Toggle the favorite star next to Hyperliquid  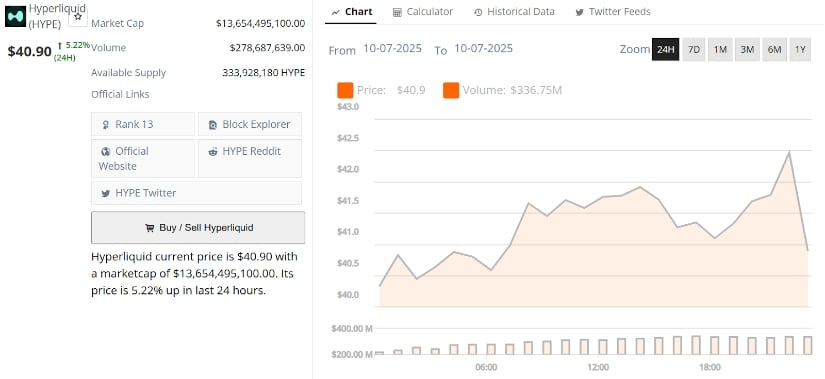click(78, 17)
